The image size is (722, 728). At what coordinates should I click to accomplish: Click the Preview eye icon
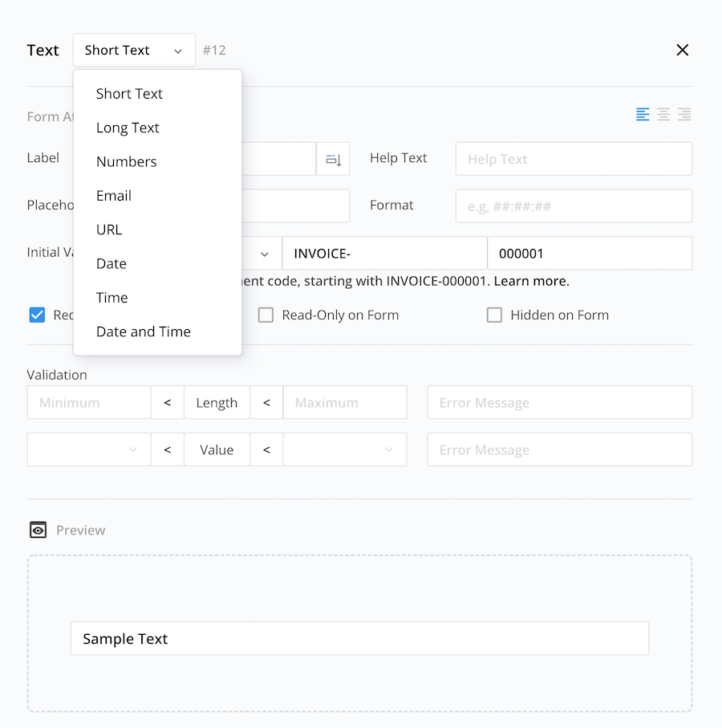37,530
